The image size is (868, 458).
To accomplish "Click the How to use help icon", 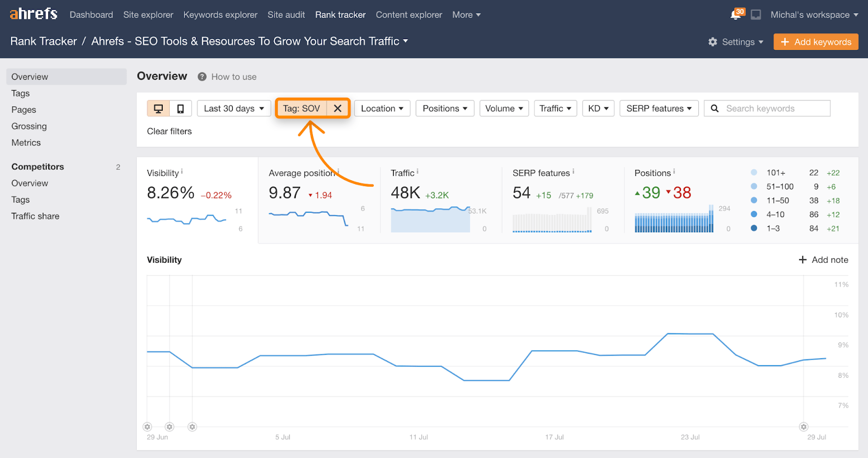I will (x=202, y=77).
